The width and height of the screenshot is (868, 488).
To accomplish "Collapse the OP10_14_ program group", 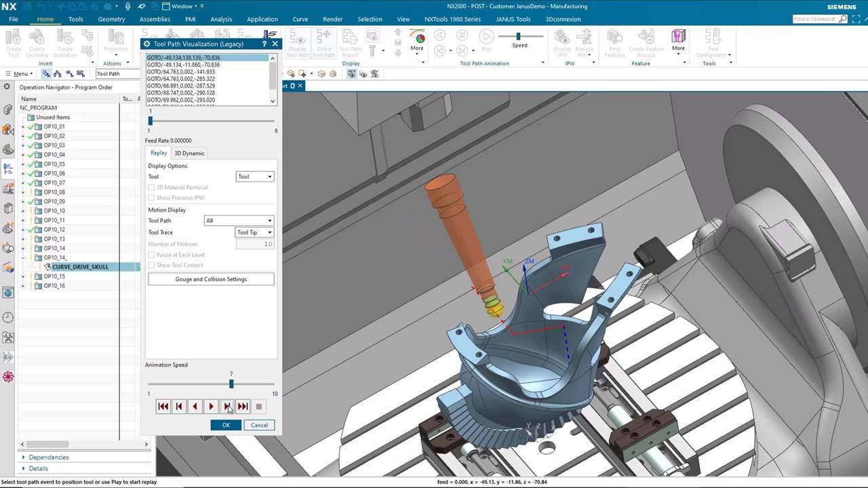I will click(22, 258).
